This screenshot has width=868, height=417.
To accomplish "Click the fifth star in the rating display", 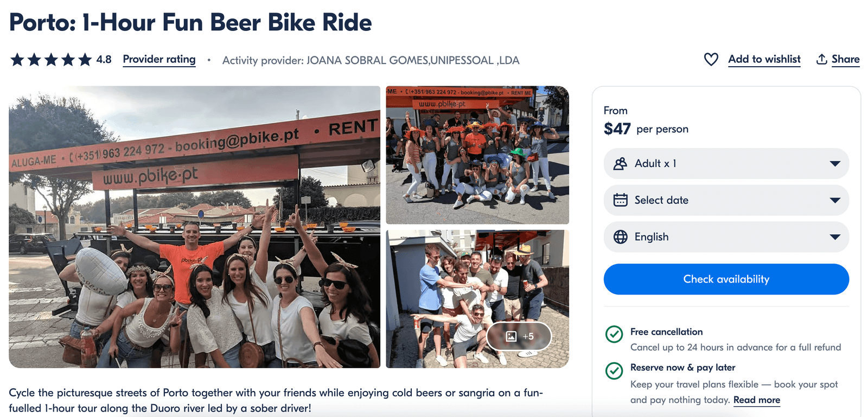I will point(85,60).
